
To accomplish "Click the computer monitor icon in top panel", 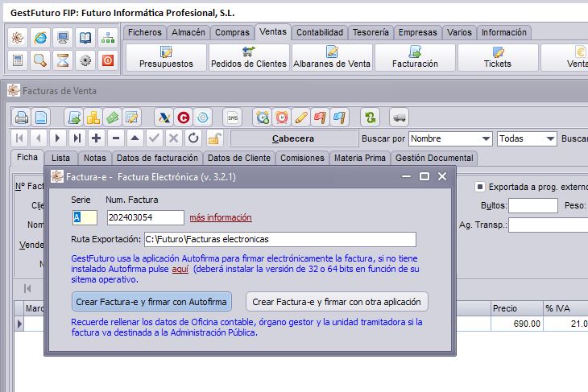I will [63, 38].
